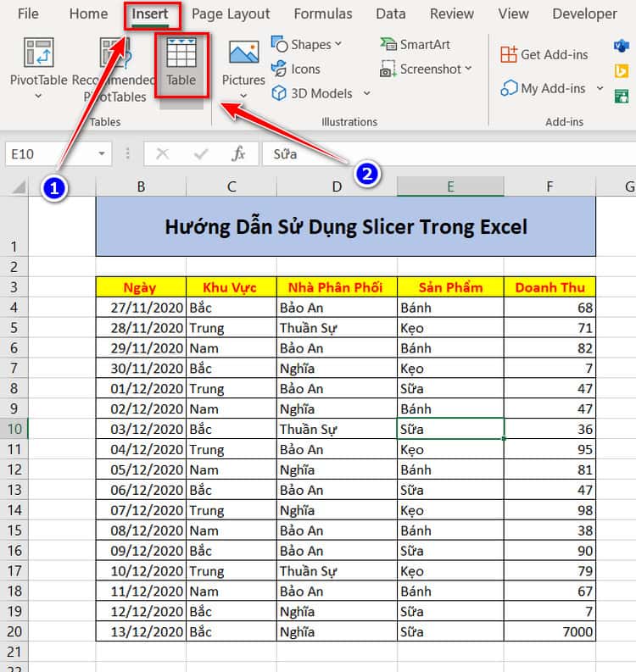This screenshot has width=636, height=672.
Task: Click the Ngày header cell
Action: pyautogui.click(x=141, y=287)
